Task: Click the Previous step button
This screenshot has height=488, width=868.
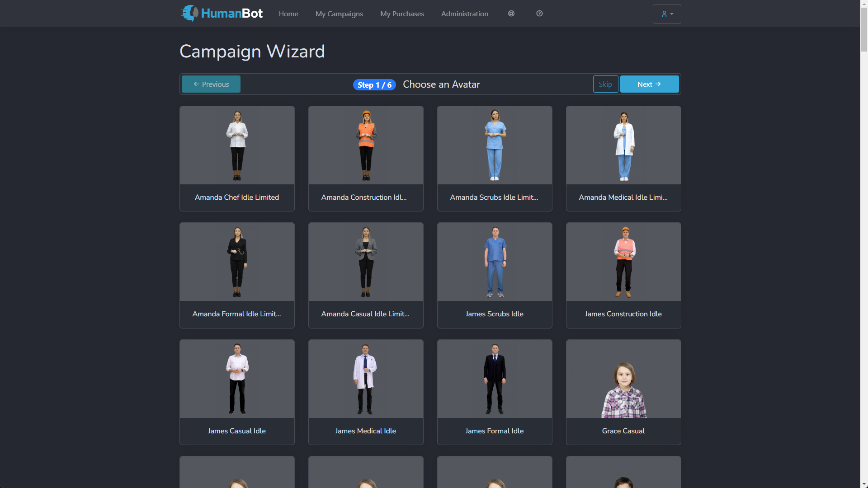Action: click(211, 84)
